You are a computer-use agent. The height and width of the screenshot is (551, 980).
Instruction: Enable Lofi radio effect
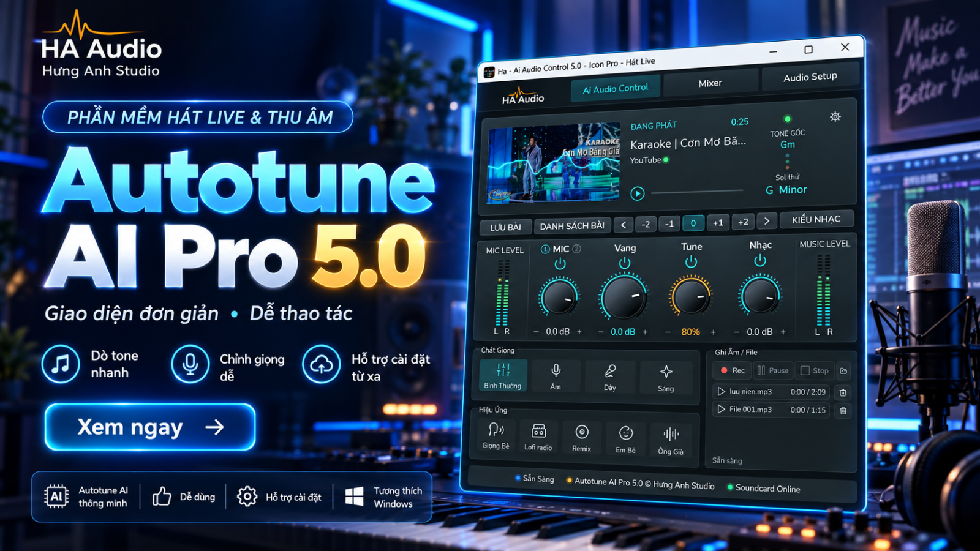tap(538, 437)
